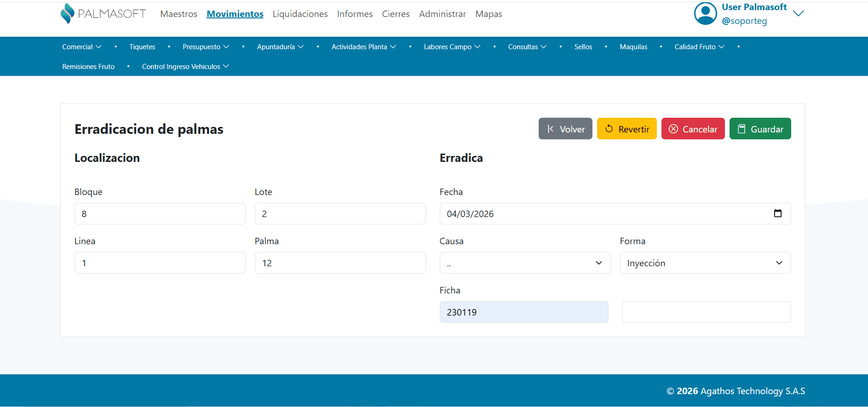
Task: Open the Causa dropdown
Action: coord(525,263)
